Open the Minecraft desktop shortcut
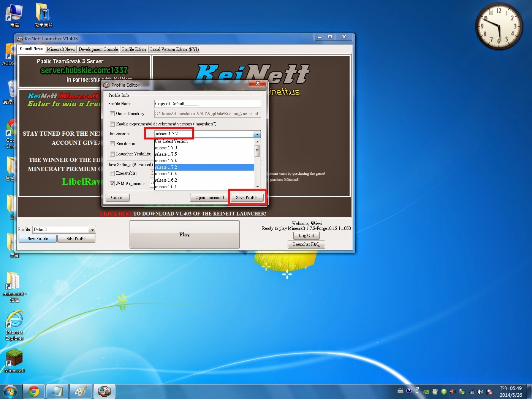The height and width of the screenshot is (399, 532). (14, 360)
